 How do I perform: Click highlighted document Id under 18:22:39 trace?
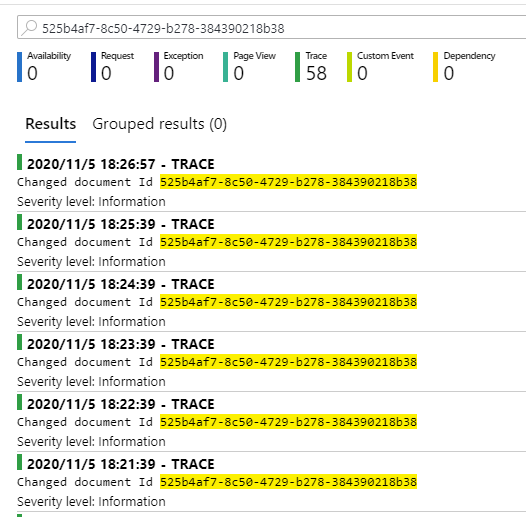(x=288, y=422)
